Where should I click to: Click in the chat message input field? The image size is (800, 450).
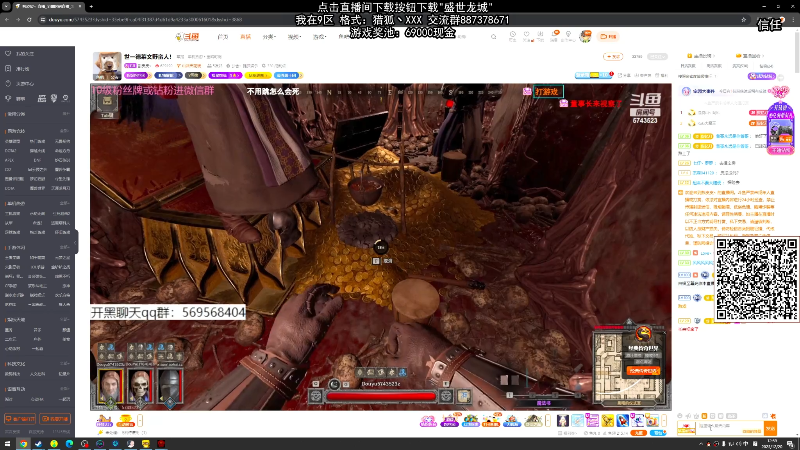pos(730,428)
